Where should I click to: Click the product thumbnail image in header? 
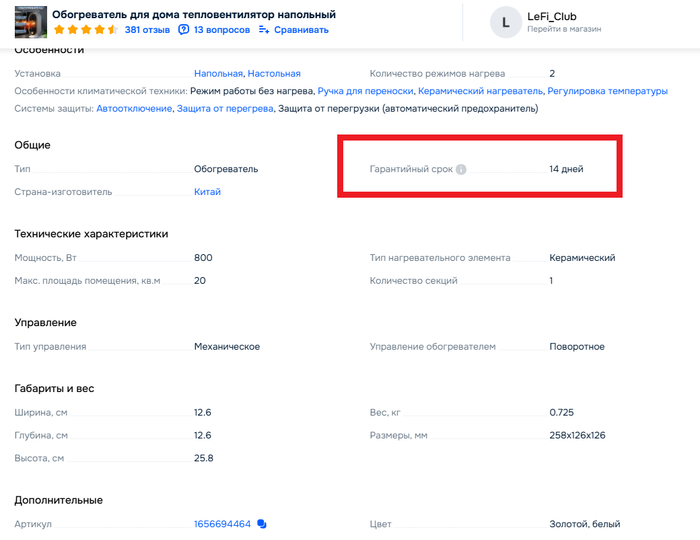pos(31,22)
